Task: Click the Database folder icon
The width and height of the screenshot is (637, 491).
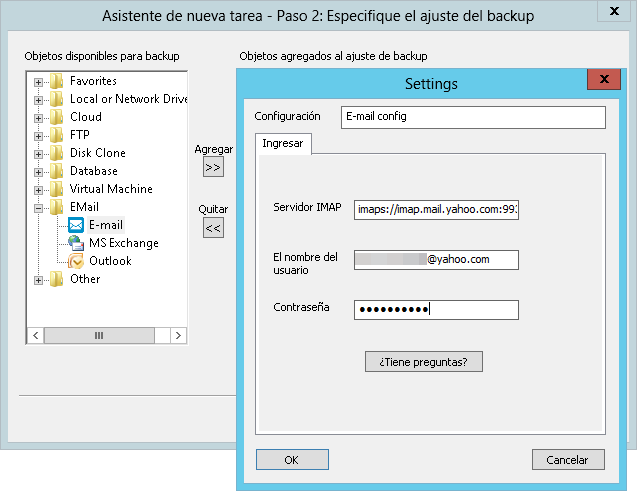Action: click(57, 171)
